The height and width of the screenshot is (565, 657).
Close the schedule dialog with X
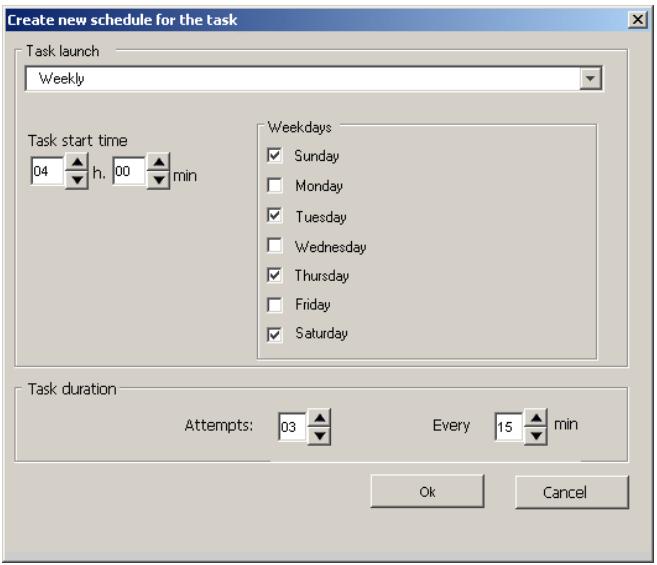pos(638,19)
